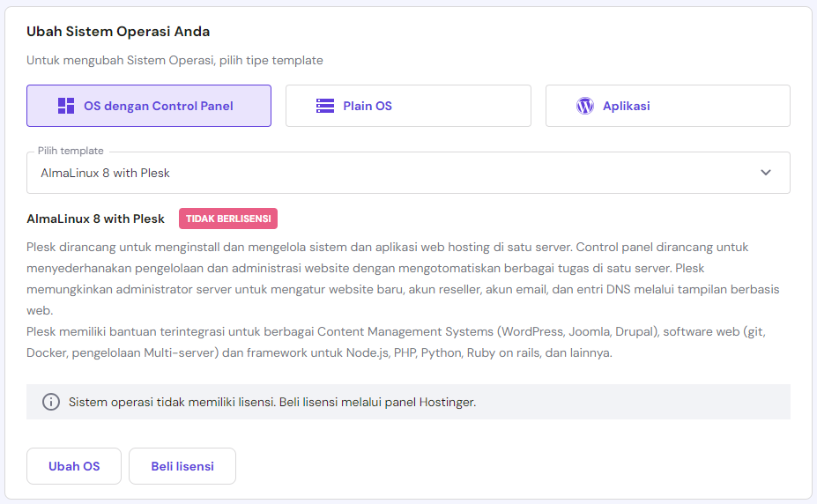Click the WordPress logo icon
Viewport: 817px width, 504px height.
coord(585,106)
